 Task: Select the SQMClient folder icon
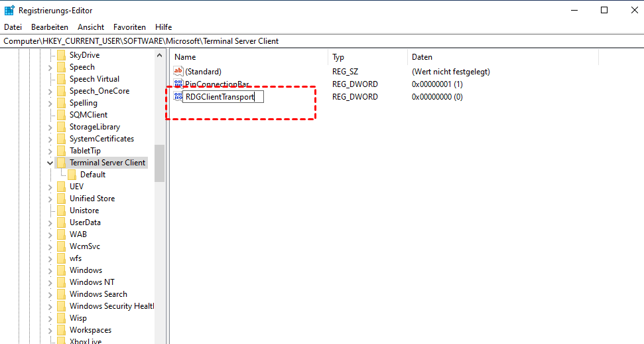click(61, 115)
